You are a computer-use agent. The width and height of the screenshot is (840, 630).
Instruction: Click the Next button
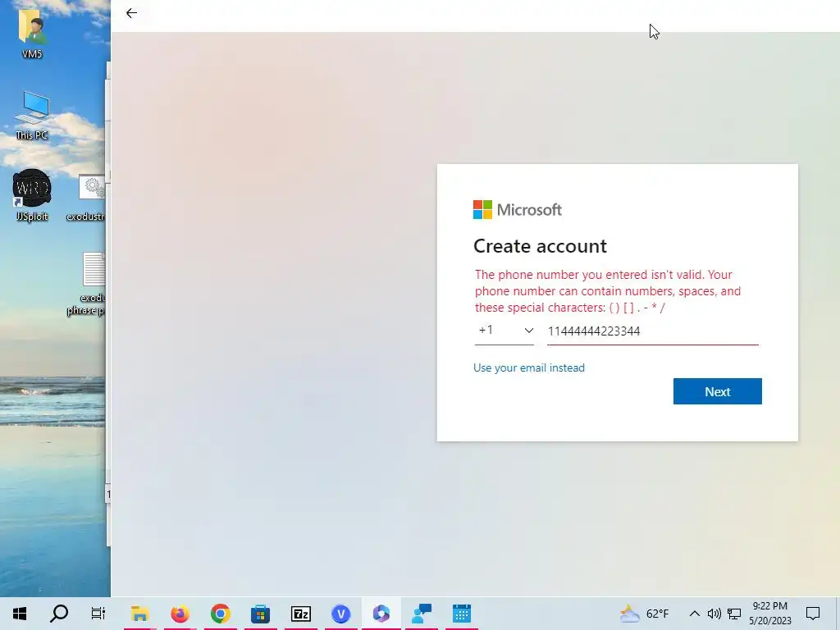[717, 391]
